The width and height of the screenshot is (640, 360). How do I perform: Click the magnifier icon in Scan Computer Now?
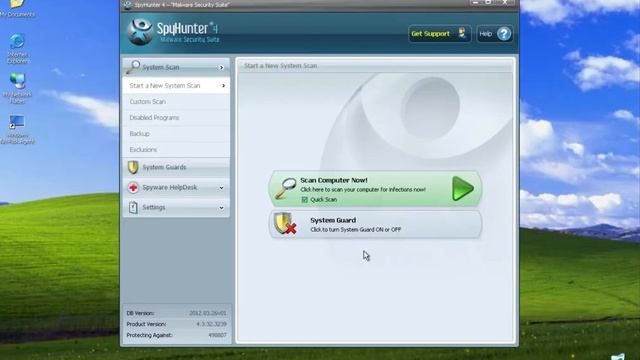(285, 188)
